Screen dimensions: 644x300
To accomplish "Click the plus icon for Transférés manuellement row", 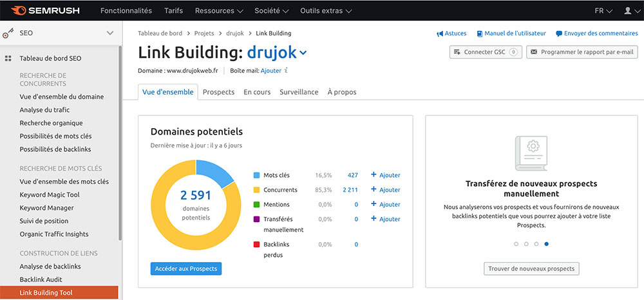I will coord(374,219).
